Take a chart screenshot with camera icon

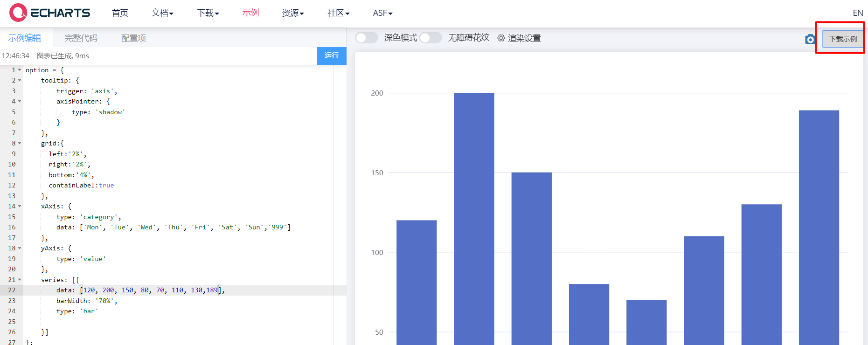pos(810,39)
